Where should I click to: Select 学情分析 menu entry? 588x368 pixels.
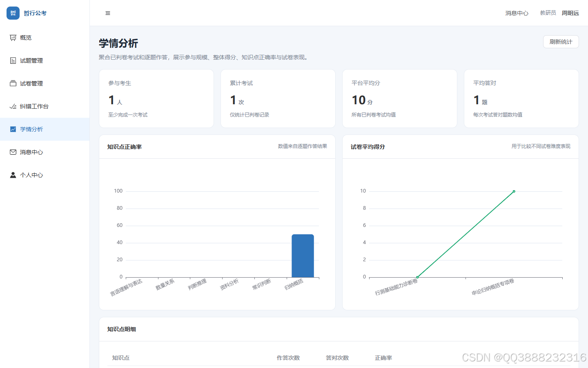tap(45, 129)
